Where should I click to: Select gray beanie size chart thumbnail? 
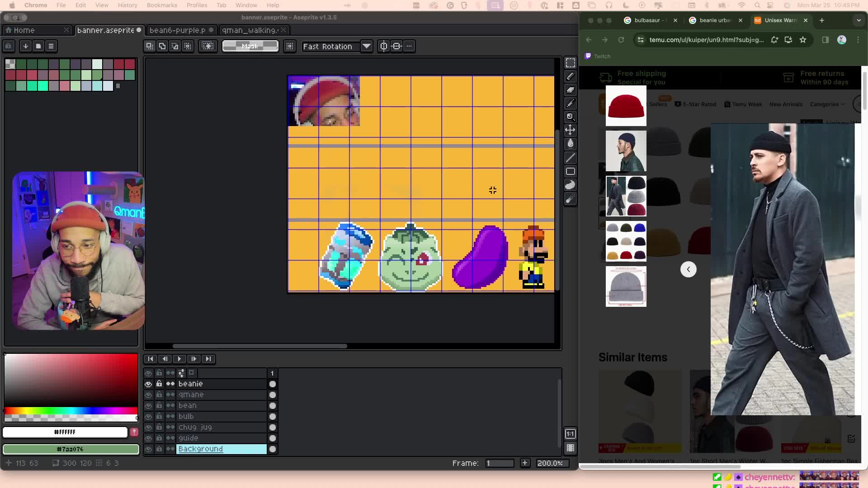pos(626,286)
